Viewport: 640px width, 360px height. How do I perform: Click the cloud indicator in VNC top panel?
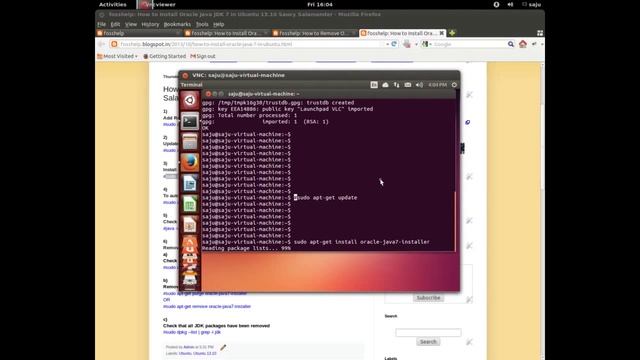(385, 85)
